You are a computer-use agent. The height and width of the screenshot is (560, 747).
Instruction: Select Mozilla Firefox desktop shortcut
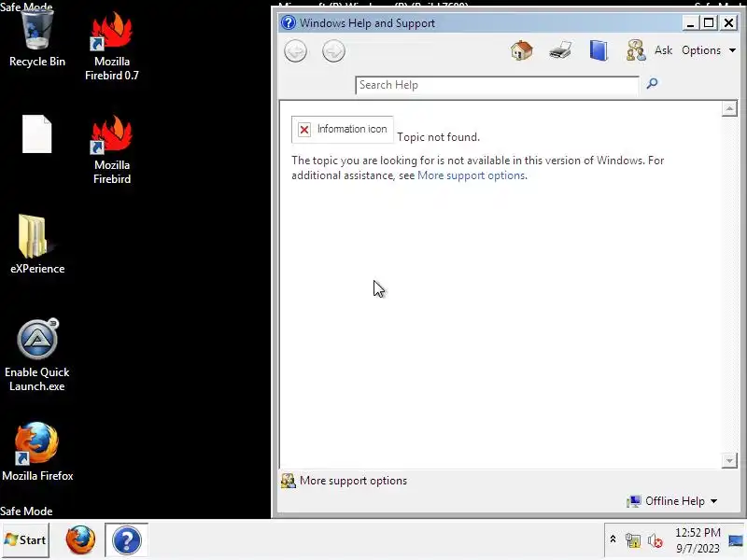coord(37,452)
